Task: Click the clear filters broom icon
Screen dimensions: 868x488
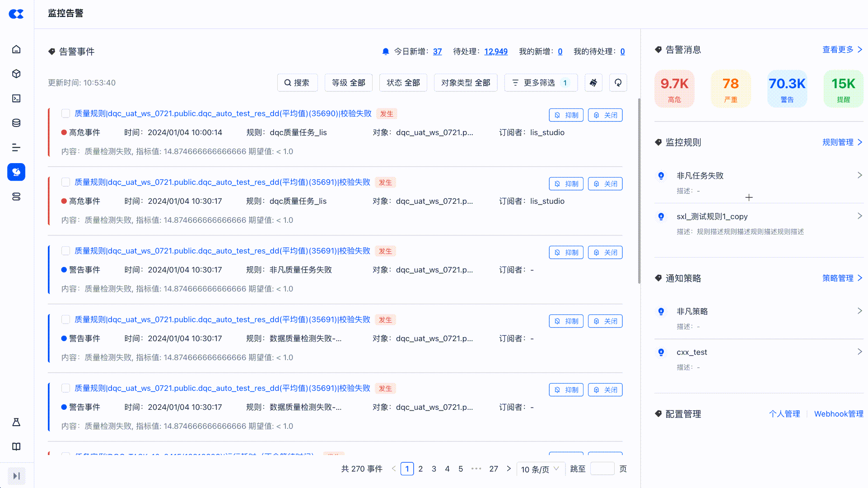Action: tap(593, 83)
